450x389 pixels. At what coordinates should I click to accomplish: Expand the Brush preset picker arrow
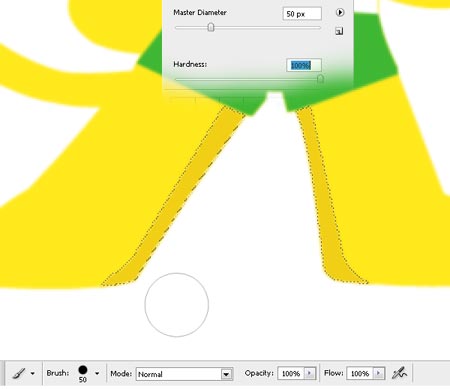(x=97, y=374)
